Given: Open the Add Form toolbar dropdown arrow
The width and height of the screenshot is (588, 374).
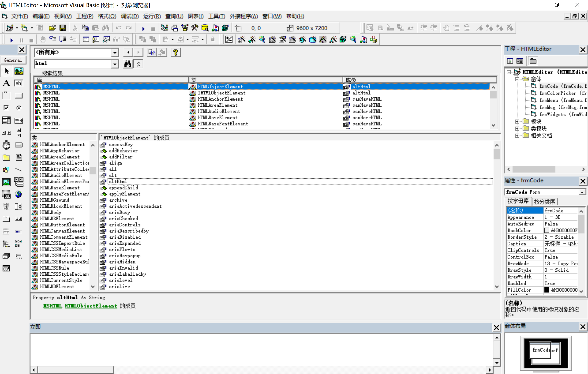Looking at the screenshot, I should tap(32, 28).
